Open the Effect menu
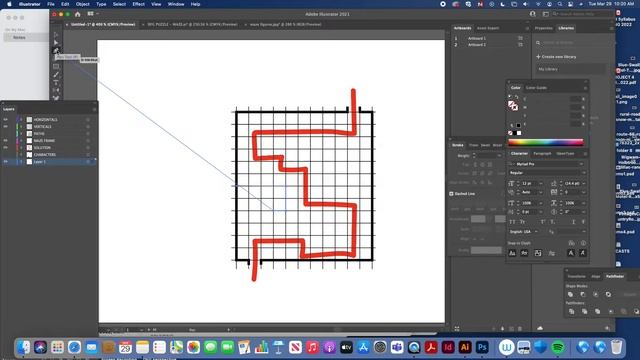 point(138,4)
